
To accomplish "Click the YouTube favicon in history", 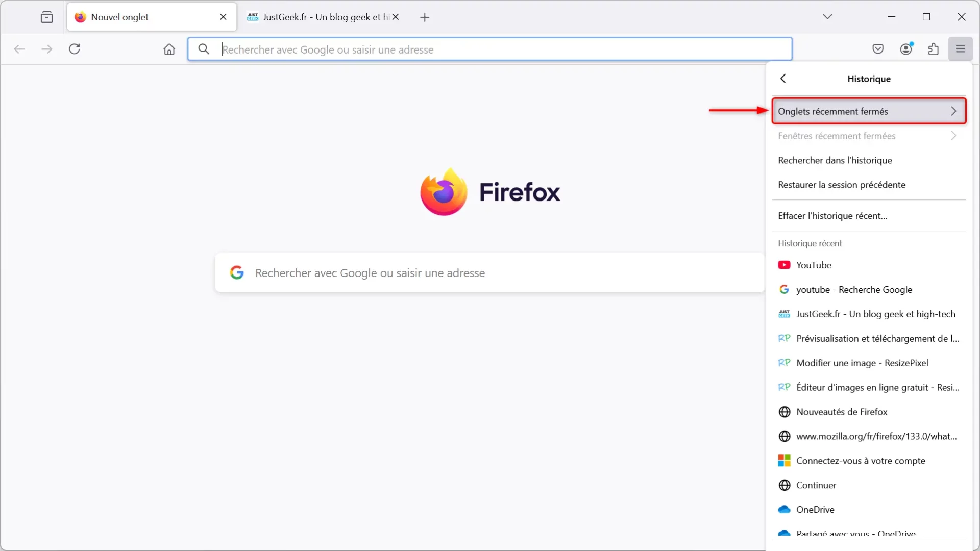I will (784, 265).
